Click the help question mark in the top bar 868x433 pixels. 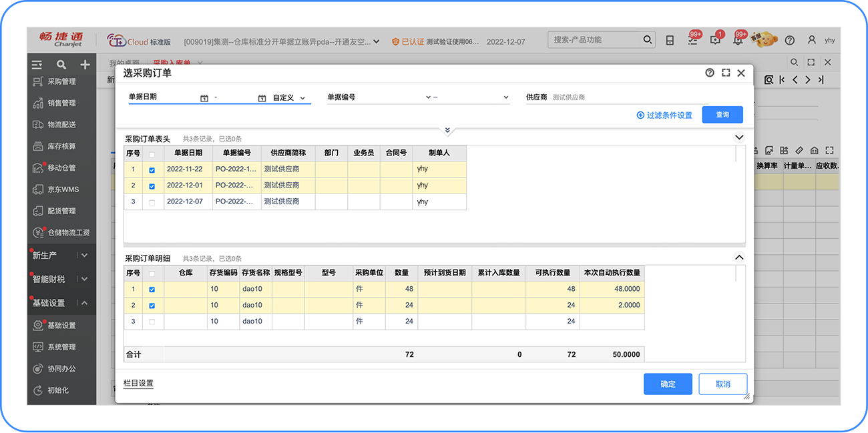(x=790, y=41)
